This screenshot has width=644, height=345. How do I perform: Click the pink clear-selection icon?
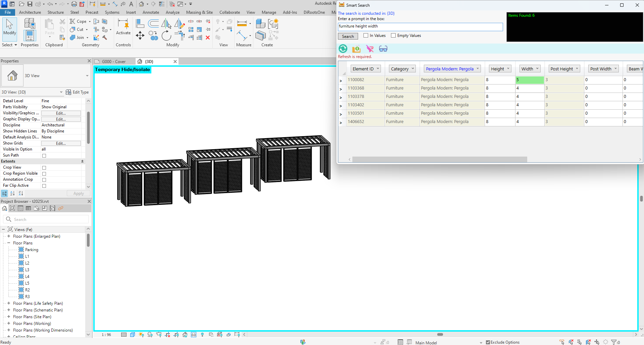[370, 49]
